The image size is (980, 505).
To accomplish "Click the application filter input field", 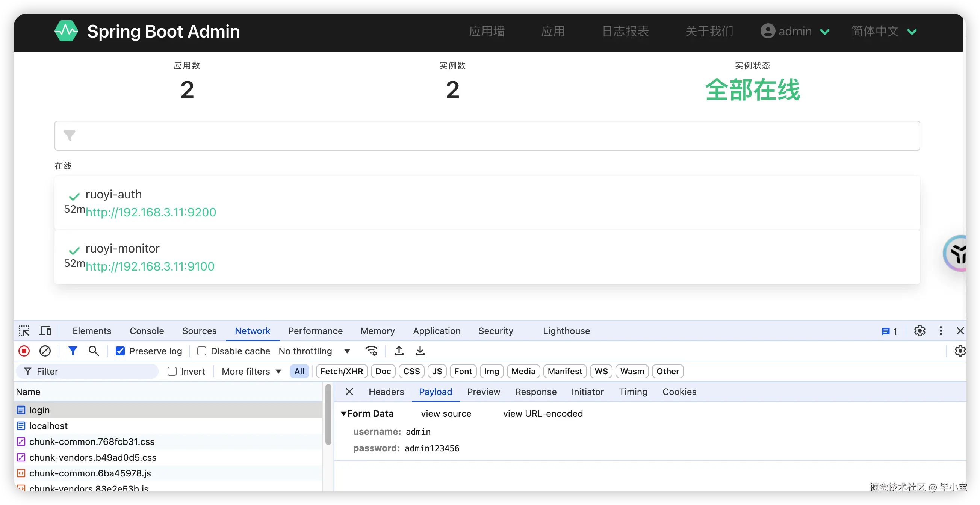I will [487, 136].
